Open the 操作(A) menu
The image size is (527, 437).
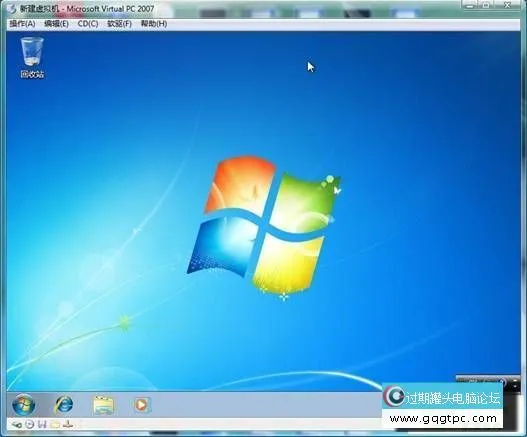coord(23,24)
